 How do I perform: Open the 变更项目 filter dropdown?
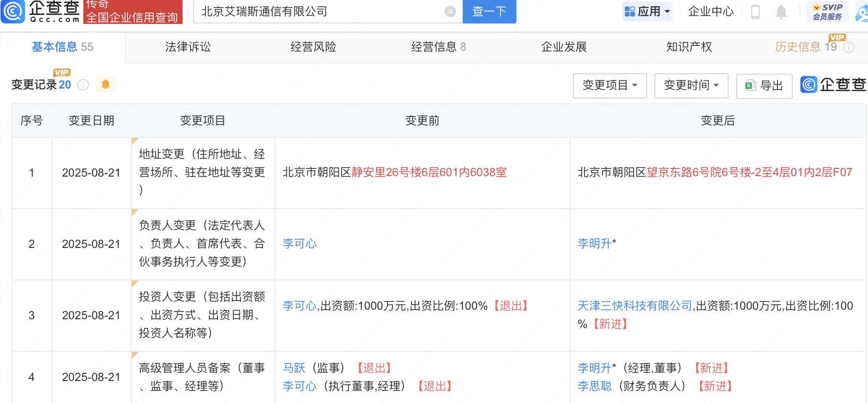pyautogui.click(x=610, y=86)
